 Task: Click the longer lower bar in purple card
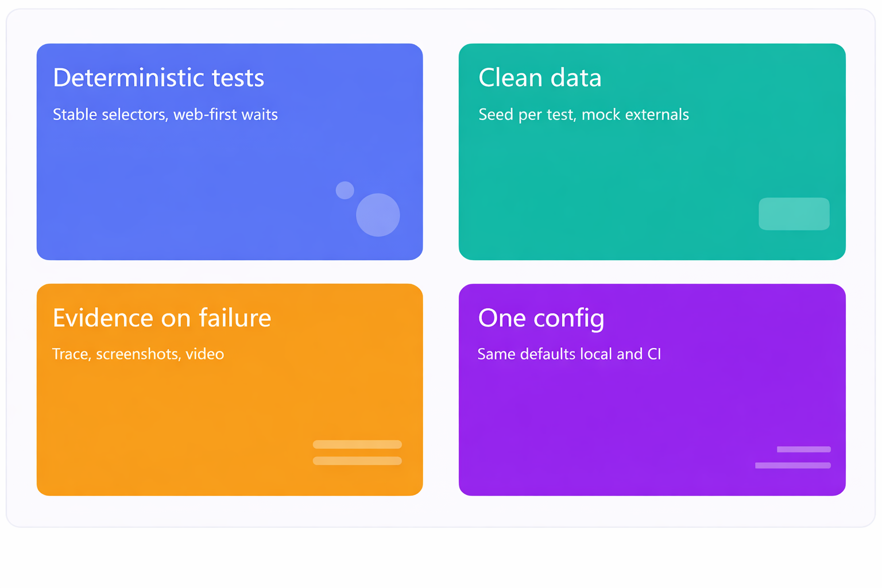[x=792, y=466]
